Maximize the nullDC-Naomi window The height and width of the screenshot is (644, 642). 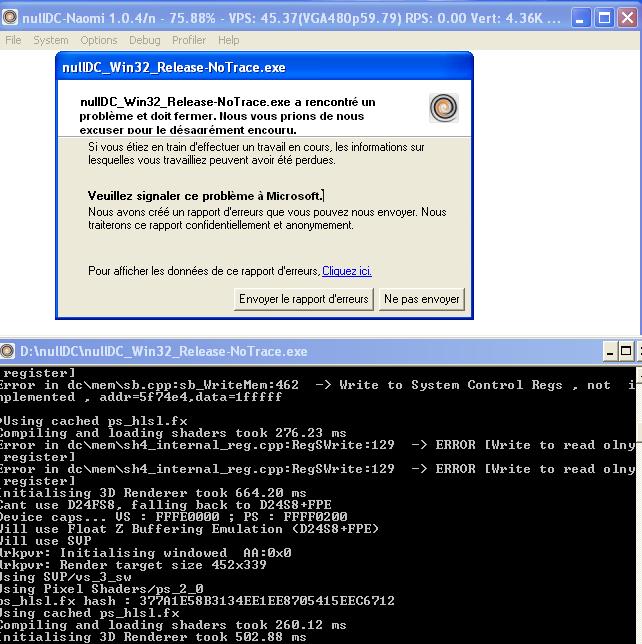point(604,18)
